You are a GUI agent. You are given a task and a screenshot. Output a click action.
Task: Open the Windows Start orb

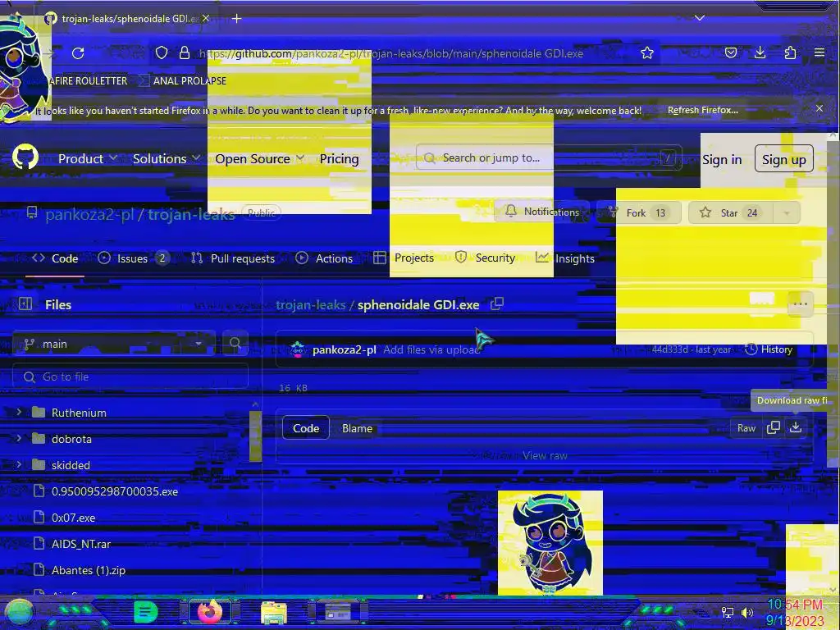click(x=20, y=612)
